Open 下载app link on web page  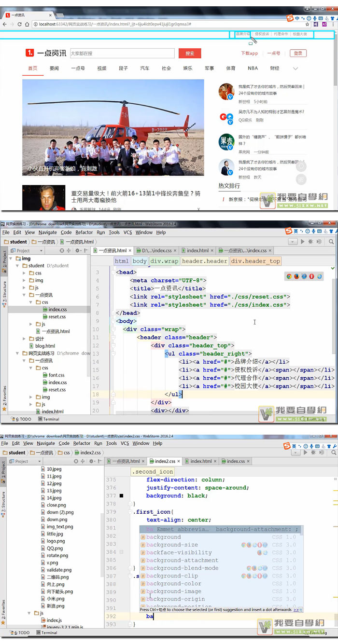coord(249,54)
